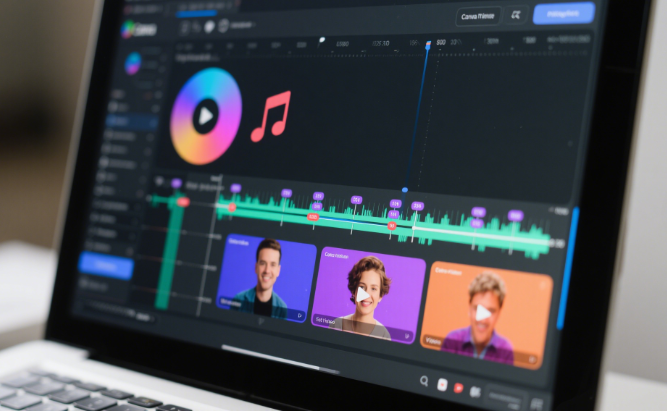Play the purple-background woman video clip
This screenshot has height=412, width=667.
pos(362,295)
